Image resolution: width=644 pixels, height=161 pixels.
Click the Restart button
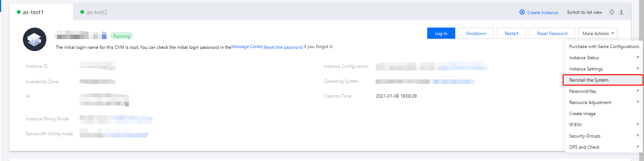pos(511,34)
